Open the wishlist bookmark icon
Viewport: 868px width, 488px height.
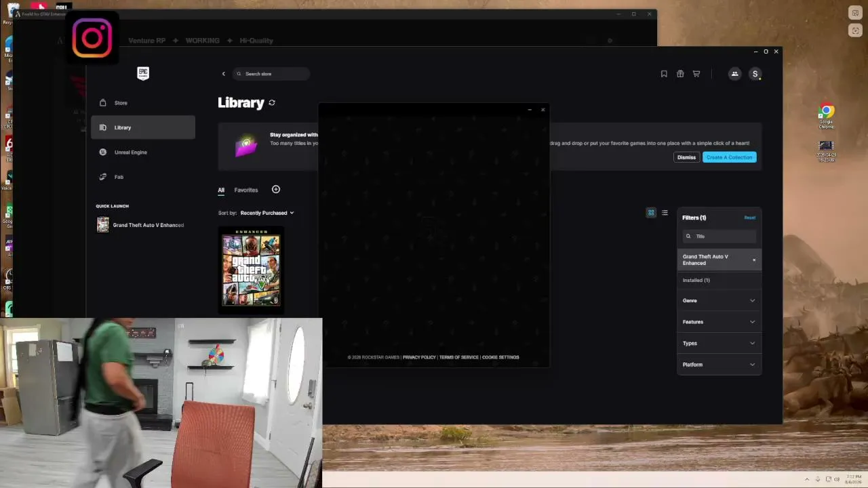click(x=664, y=74)
